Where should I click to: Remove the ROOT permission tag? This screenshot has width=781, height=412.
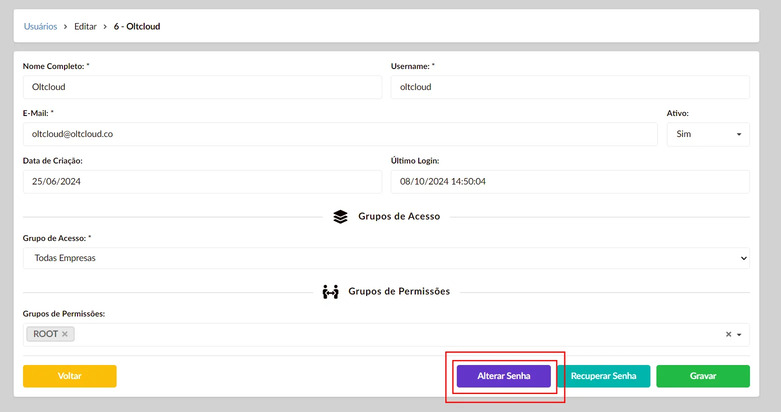pos(65,334)
